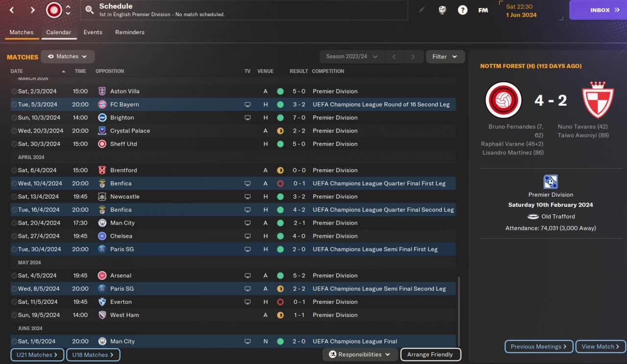Click the green win indicator in Aston Villa row

coord(280,91)
